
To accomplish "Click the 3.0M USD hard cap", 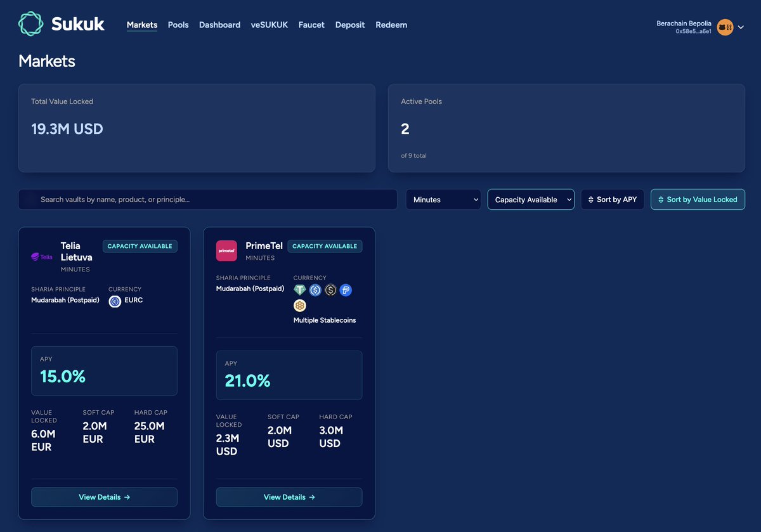I will click(332, 437).
